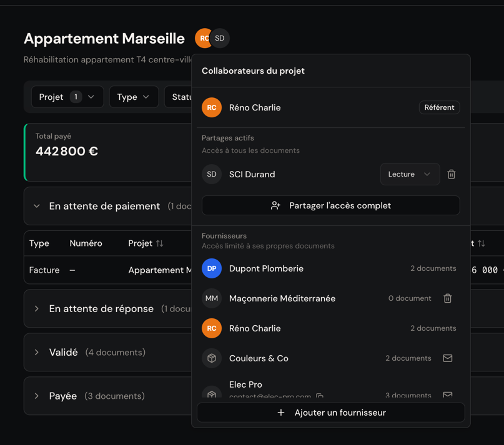Image resolution: width=504 pixels, height=445 pixels.
Task: Click Partager l'accès complet
Action: pyautogui.click(x=330, y=205)
